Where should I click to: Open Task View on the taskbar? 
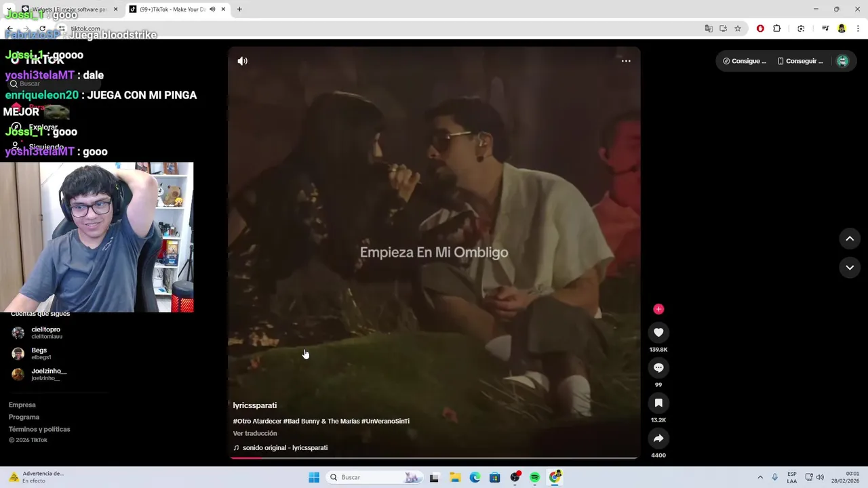pos(434,477)
